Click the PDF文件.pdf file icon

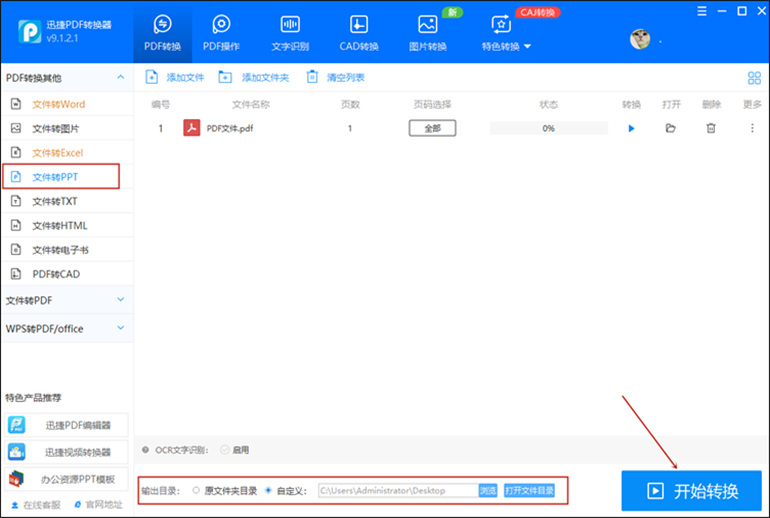click(192, 128)
